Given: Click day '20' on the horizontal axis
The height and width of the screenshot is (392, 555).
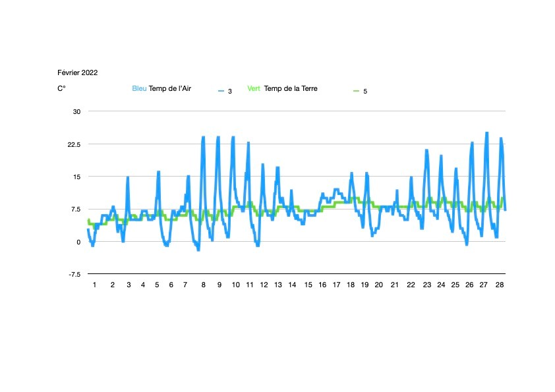Looking at the screenshot, I should click(379, 285).
